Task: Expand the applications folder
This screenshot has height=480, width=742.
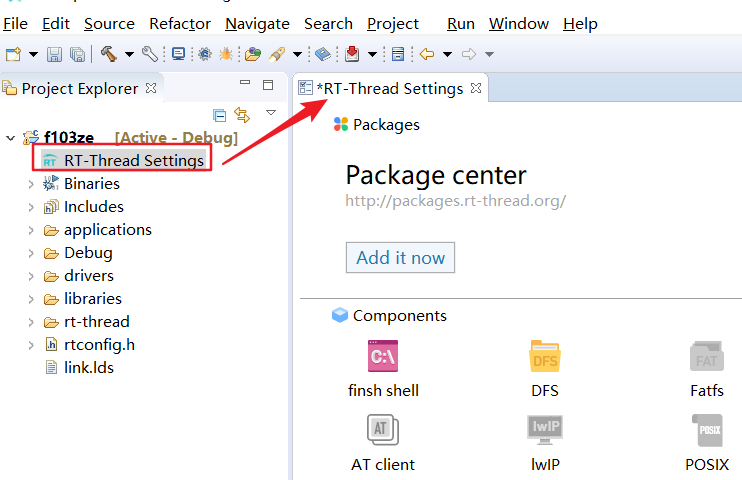Action: point(31,230)
